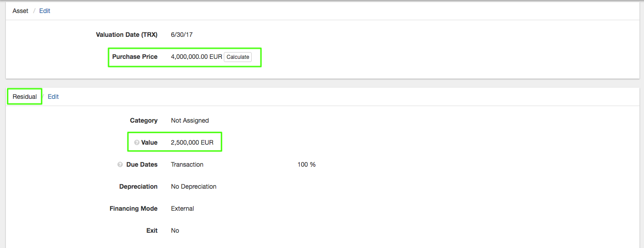Click the Exit field label
Viewport: 644px width, 248px height.
[152, 230]
